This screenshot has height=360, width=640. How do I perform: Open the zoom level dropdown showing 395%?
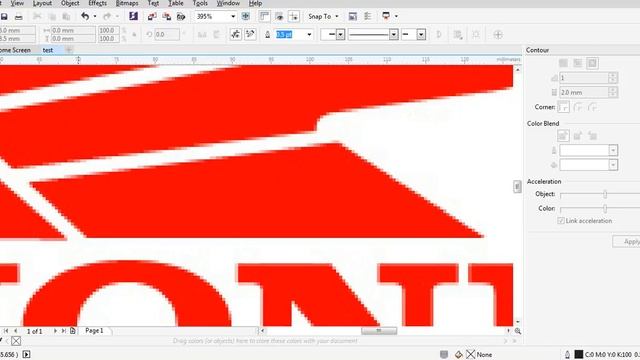pos(233,16)
